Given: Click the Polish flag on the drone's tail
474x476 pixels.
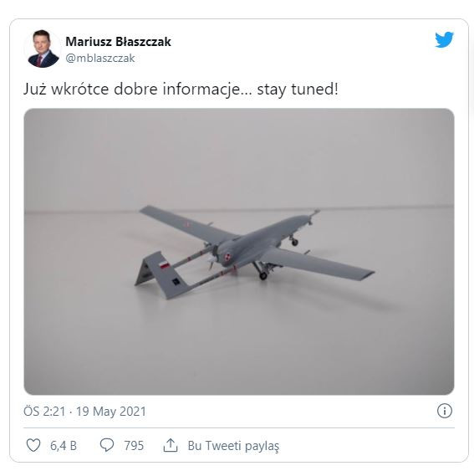Looking at the screenshot, I should 165,264.
